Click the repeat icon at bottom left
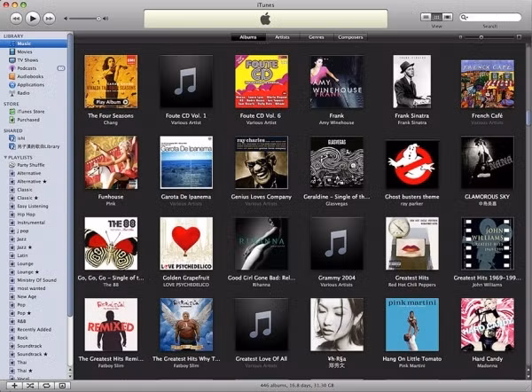The width and height of the screenshot is (532, 392). [x=46, y=386]
